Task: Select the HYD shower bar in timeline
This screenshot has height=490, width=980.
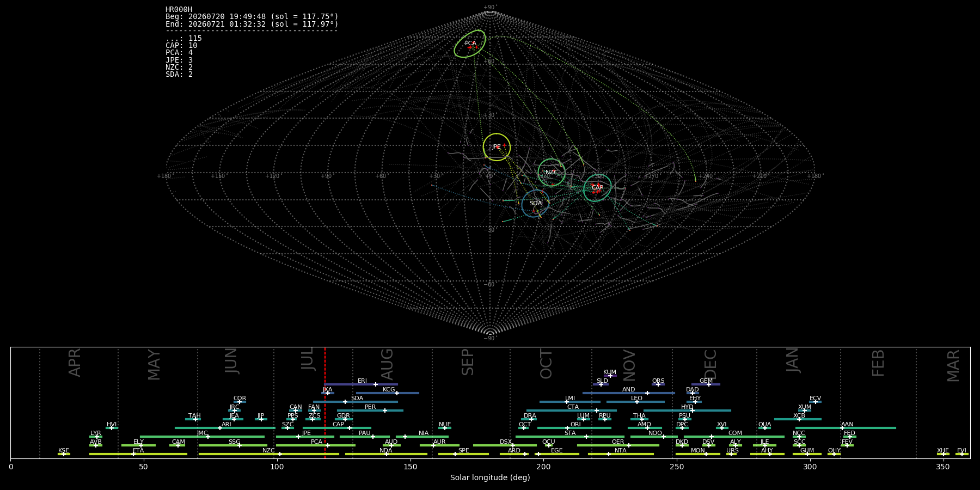Action: [x=687, y=411]
